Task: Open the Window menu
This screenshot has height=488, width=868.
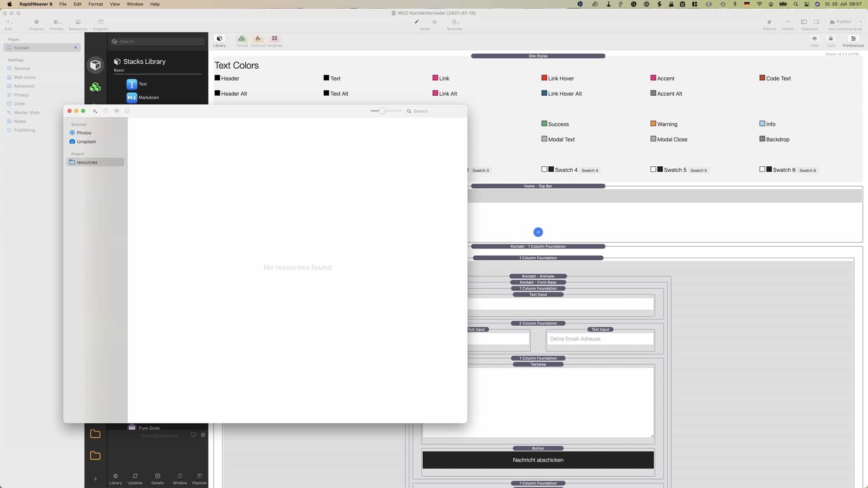Action: tap(135, 4)
